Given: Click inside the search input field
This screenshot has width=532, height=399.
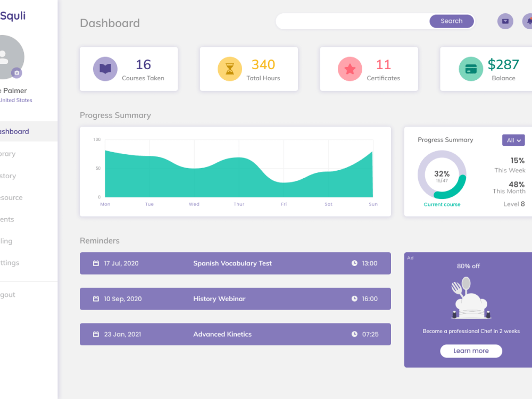Looking at the screenshot, I should pos(353,21).
